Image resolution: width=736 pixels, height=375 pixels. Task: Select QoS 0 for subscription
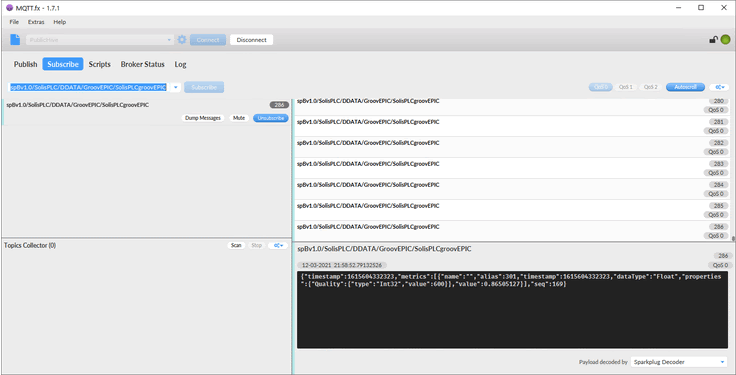coord(600,87)
